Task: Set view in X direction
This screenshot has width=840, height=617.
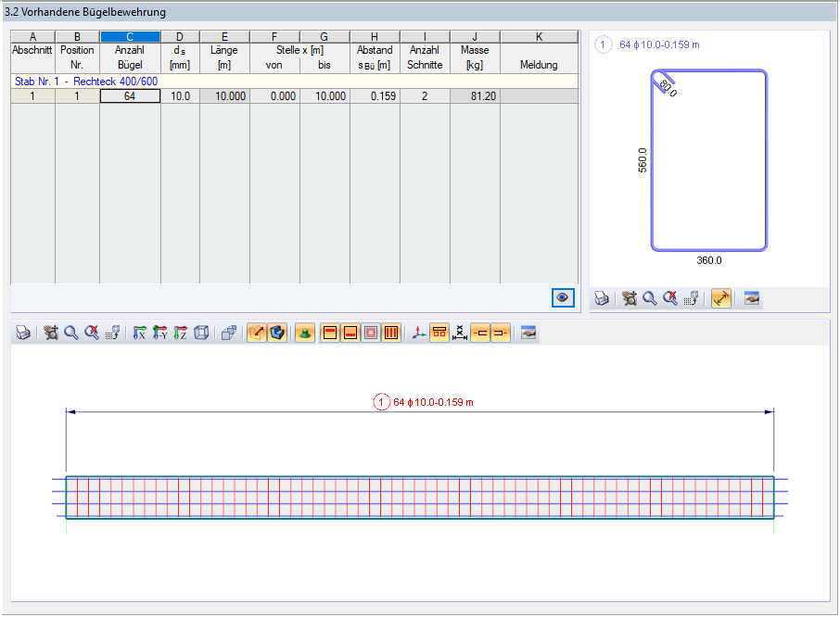Action: click(139, 333)
